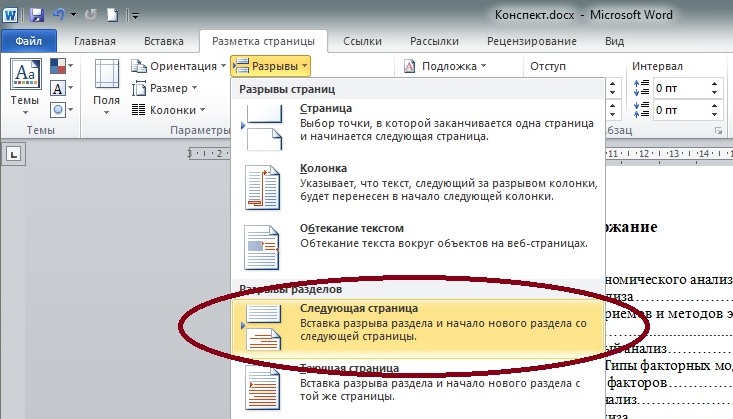The width and height of the screenshot is (733, 419).
Task: Open theme colors dropdown
Action: [x=61, y=66]
